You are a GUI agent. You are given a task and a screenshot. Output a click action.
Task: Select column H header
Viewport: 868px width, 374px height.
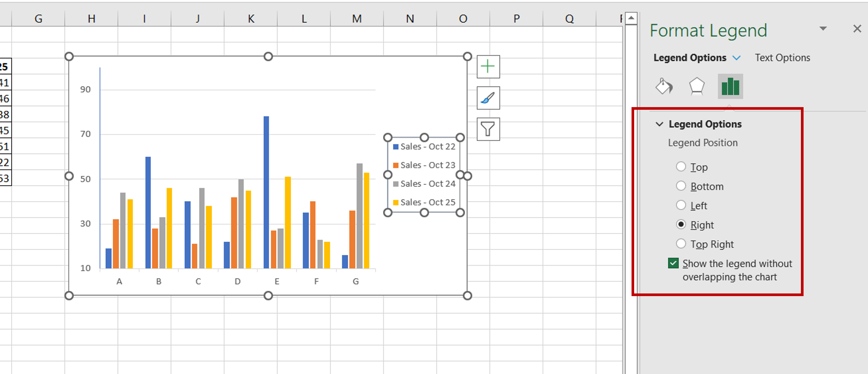click(91, 18)
